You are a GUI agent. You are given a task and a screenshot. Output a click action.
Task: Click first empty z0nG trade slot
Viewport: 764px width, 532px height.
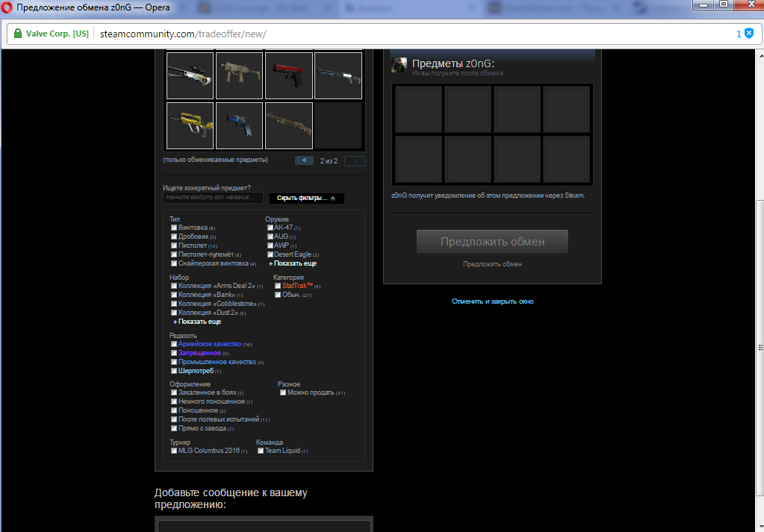pyautogui.click(x=418, y=109)
